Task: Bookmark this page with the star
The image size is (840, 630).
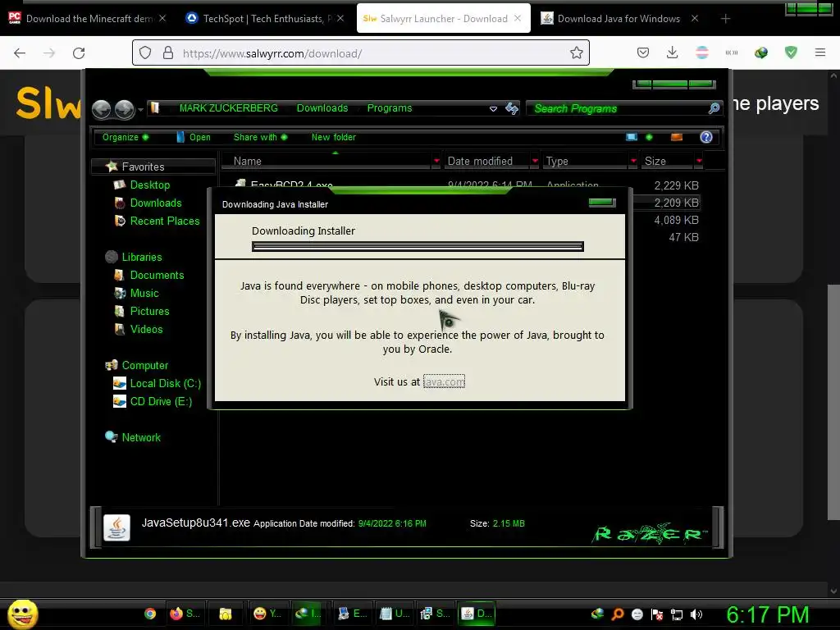Action: (577, 52)
